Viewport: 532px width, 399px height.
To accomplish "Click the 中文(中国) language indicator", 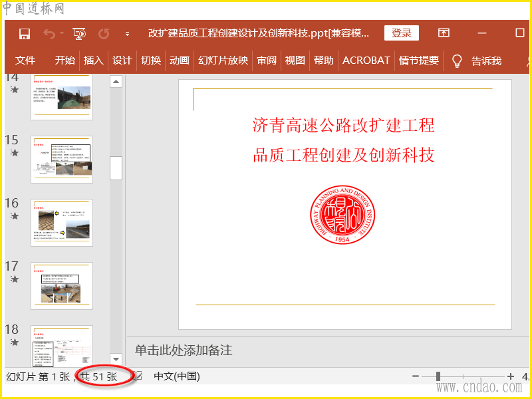I will point(177,376).
